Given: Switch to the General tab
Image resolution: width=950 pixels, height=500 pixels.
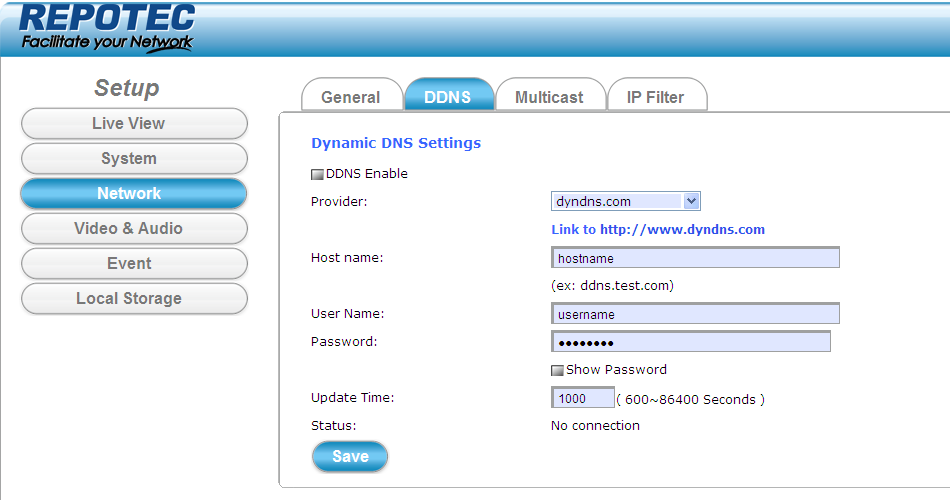Looking at the screenshot, I should 350,97.
